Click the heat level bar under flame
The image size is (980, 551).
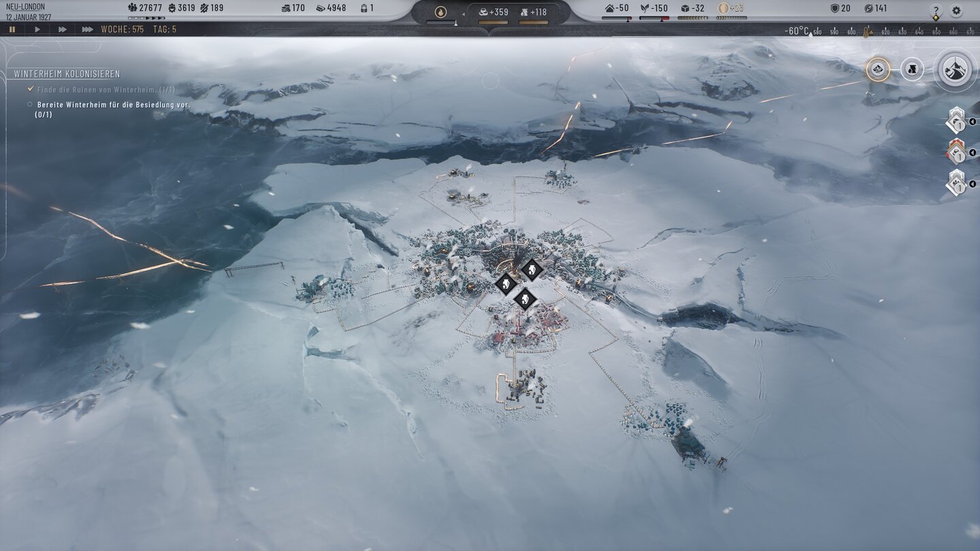[x=442, y=22]
